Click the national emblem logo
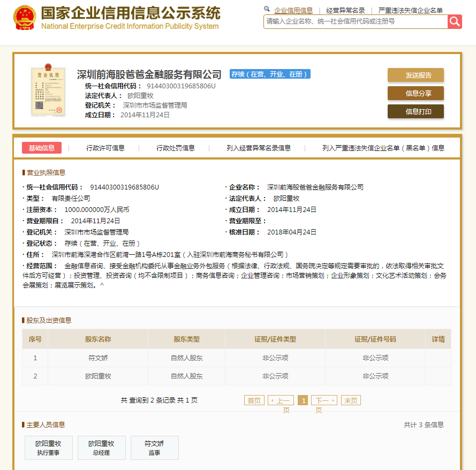 [24, 18]
